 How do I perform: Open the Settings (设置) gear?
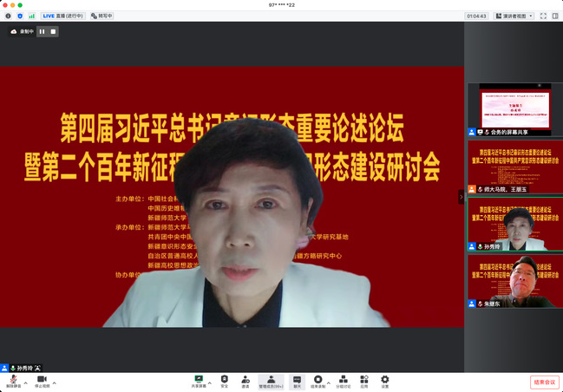point(385,380)
